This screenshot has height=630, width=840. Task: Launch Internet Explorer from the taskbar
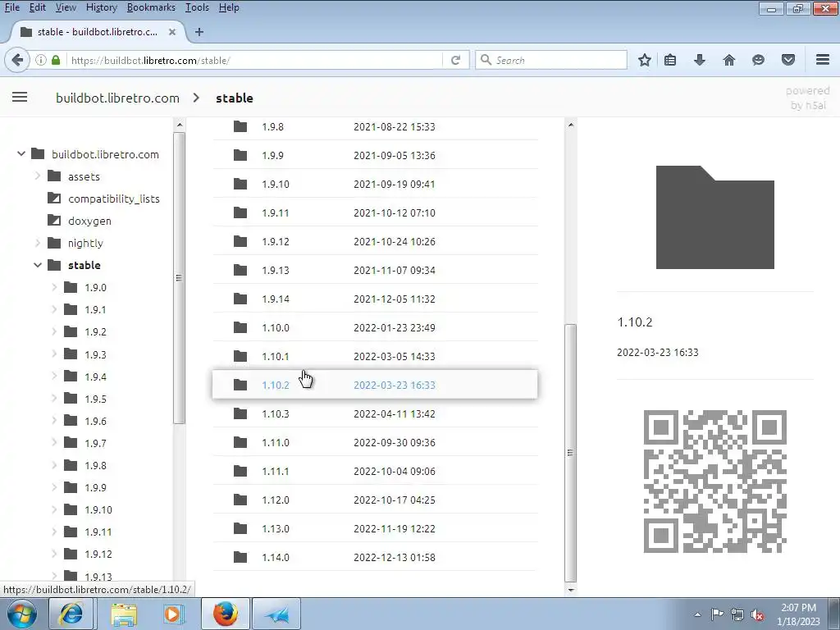pos(71,614)
